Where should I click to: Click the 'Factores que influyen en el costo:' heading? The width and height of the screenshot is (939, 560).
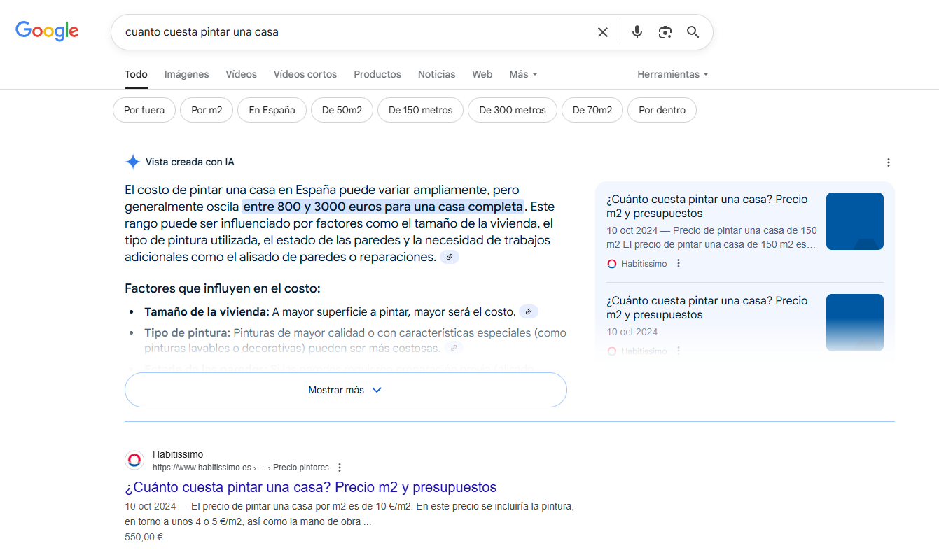(222, 288)
